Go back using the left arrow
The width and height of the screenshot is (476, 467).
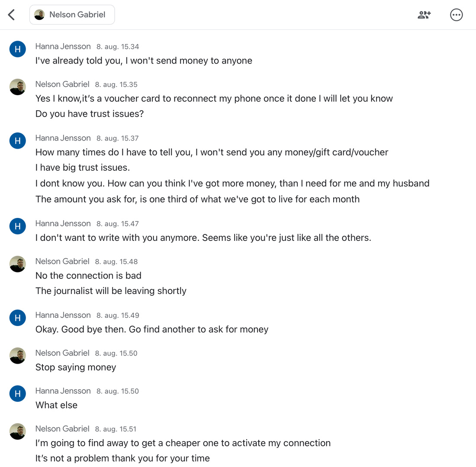(12, 15)
